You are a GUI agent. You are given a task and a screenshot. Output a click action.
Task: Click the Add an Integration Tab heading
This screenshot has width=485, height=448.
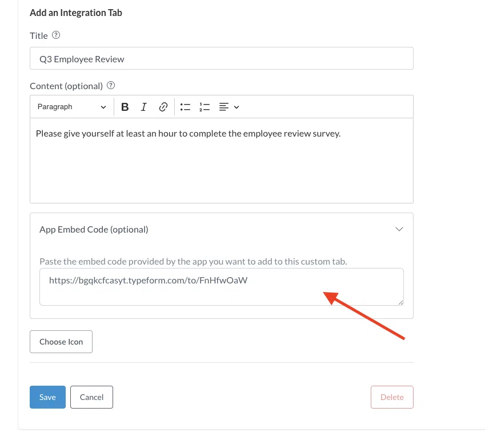point(76,13)
